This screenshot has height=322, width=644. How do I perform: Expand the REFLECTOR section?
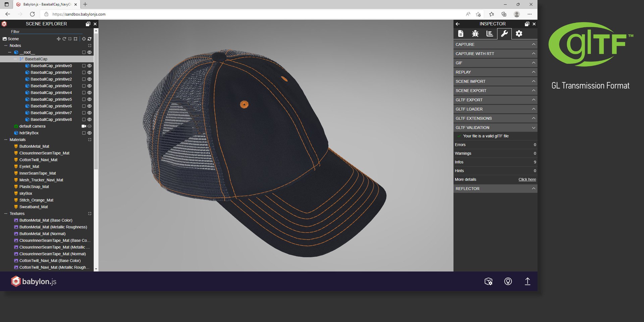click(495, 189)
